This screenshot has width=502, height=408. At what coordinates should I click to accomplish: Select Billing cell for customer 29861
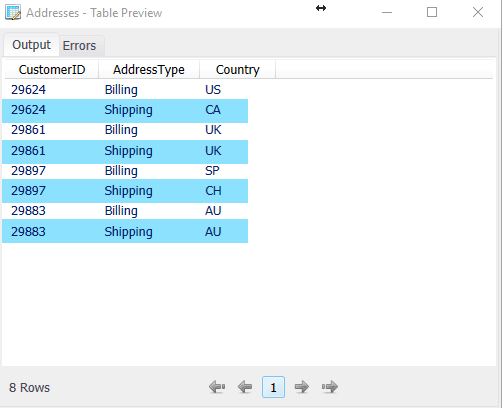[x=121, y=130]
